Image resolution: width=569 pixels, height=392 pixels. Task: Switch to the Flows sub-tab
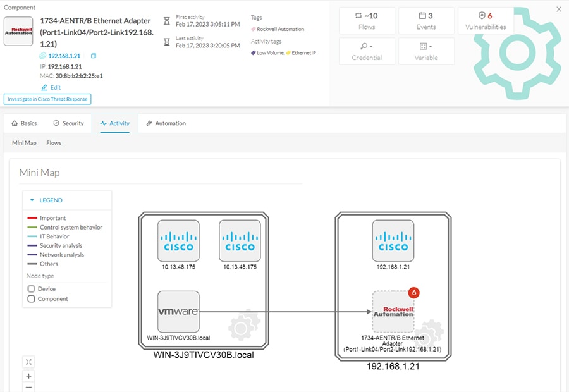click(x=53, y=143)
